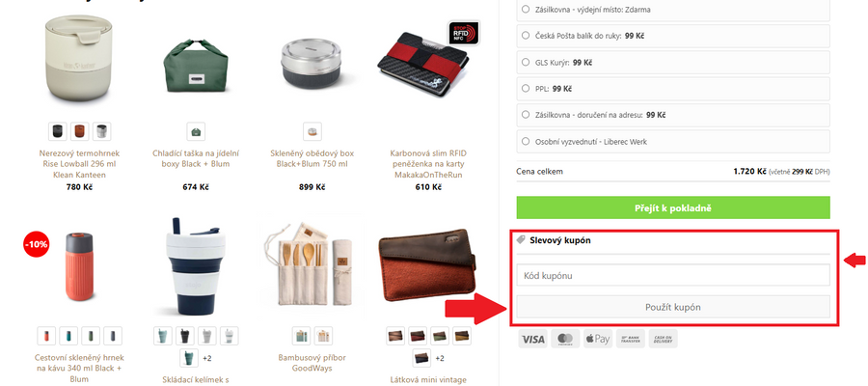Viewport: 868px width, 386px height.
Task: Open Nerezový termohrnek Rise Lowball product link
Action: [x=73, y=164]
